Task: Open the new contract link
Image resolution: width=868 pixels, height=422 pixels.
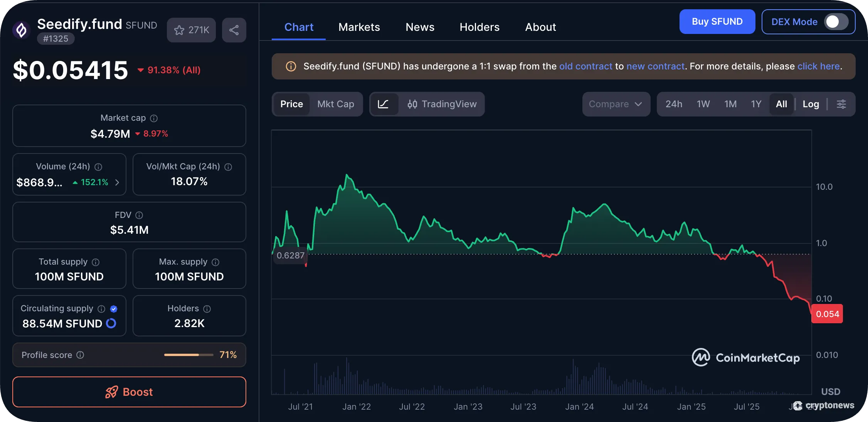Action: coord(655,66)
